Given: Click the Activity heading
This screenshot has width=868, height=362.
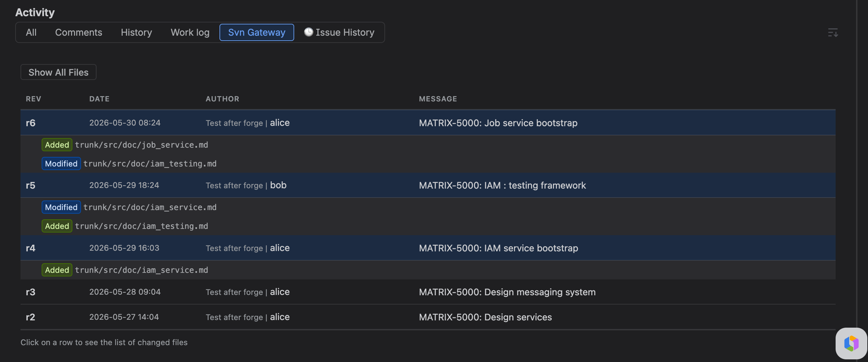Looking at the screenshot, I should point(35,12).
